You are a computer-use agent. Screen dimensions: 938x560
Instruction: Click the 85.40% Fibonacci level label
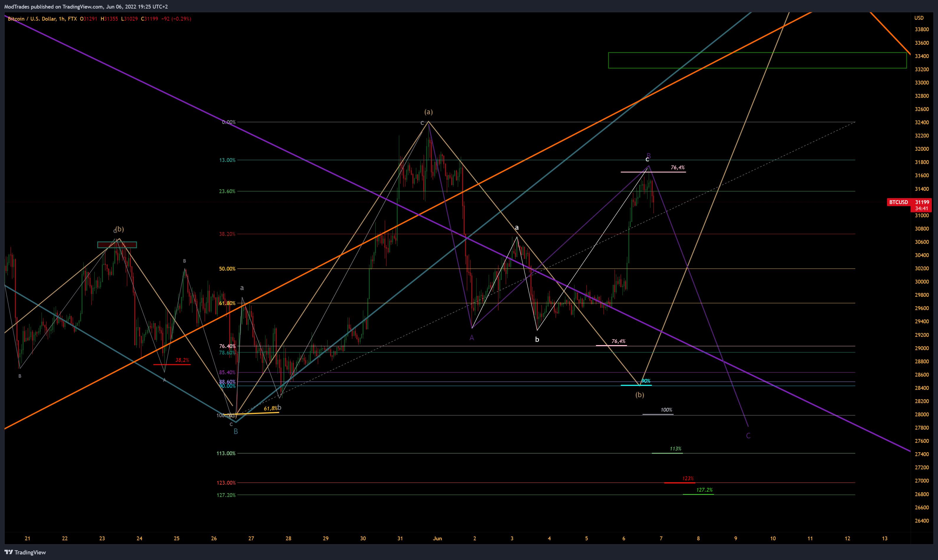[x=227, y=372]
